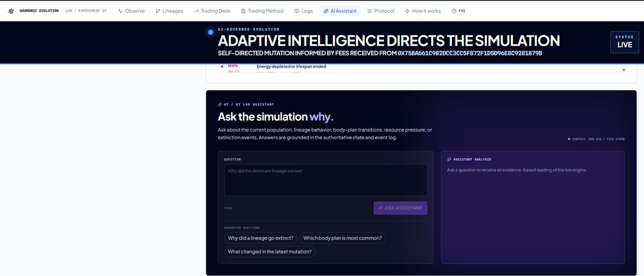Image resolution: width=644 pixels, height=276 pixels.
Task: Click the sparkle icon in Assistant Analysis header
Action: [450, 159]
